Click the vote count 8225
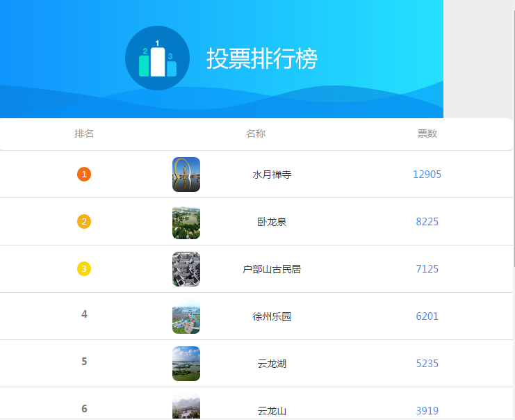The image size is (515, 420). (427, 222)
